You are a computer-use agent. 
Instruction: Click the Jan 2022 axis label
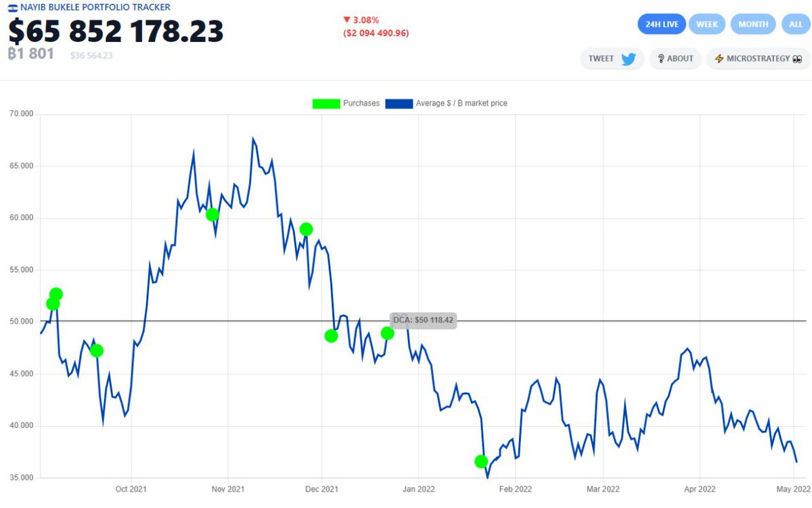click(418, 488)
